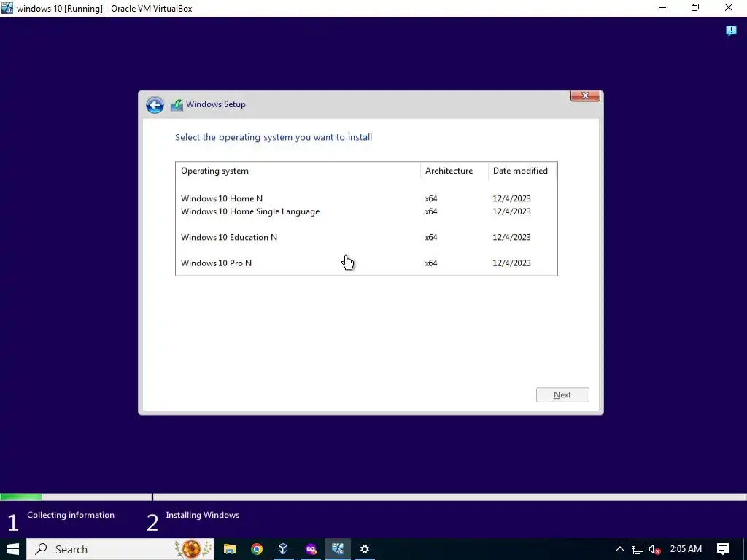Minimize the VirtualBox window
747x560 pixels.
[662, 7]
